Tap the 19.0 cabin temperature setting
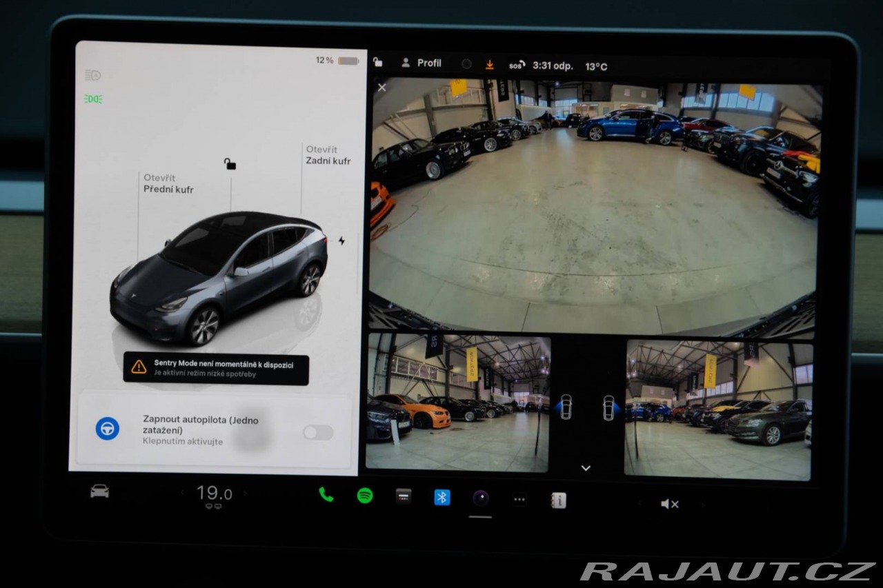 [214, 493]
